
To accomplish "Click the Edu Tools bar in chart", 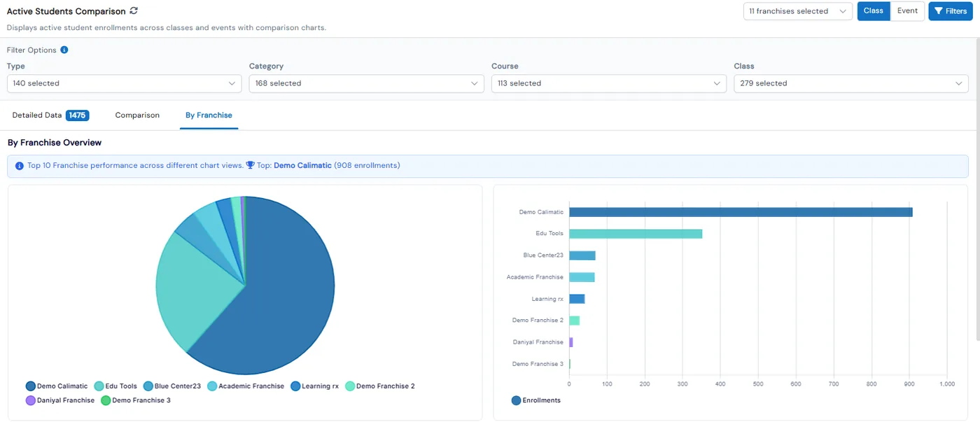I will coord(636,234).
